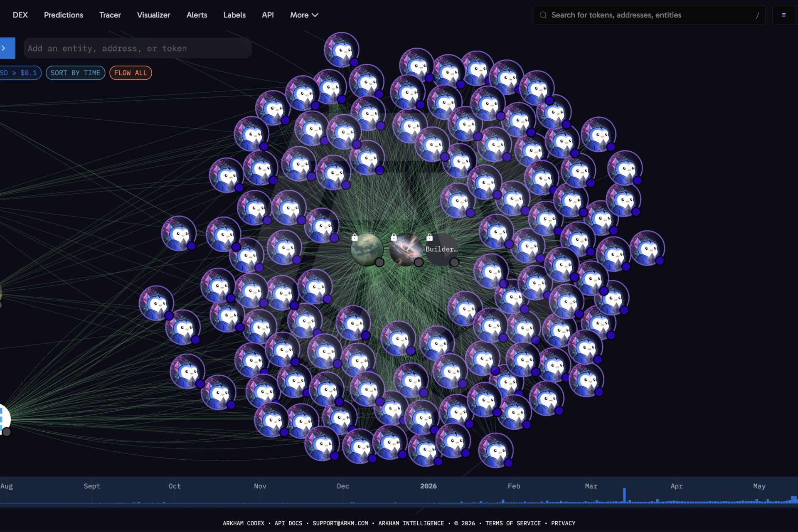Image resolution: width=798 pixels, height=532 pixels.
Task: Click the search magnifier icon
Action: pyautogui.click(x=543, y=15)
